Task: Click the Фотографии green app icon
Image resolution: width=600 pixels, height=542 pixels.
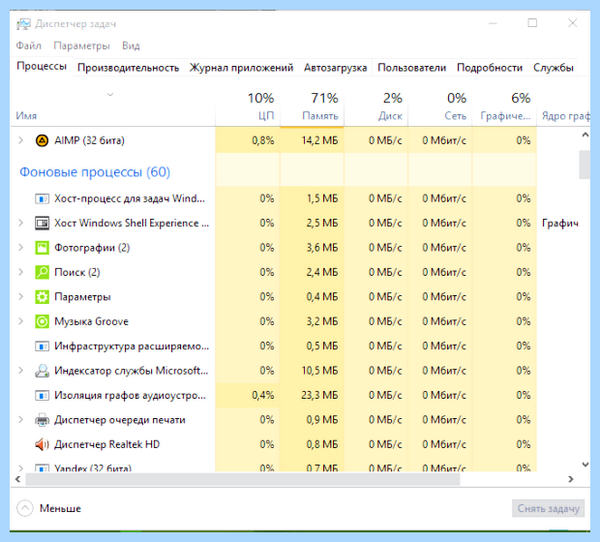Action: point(42,248)
